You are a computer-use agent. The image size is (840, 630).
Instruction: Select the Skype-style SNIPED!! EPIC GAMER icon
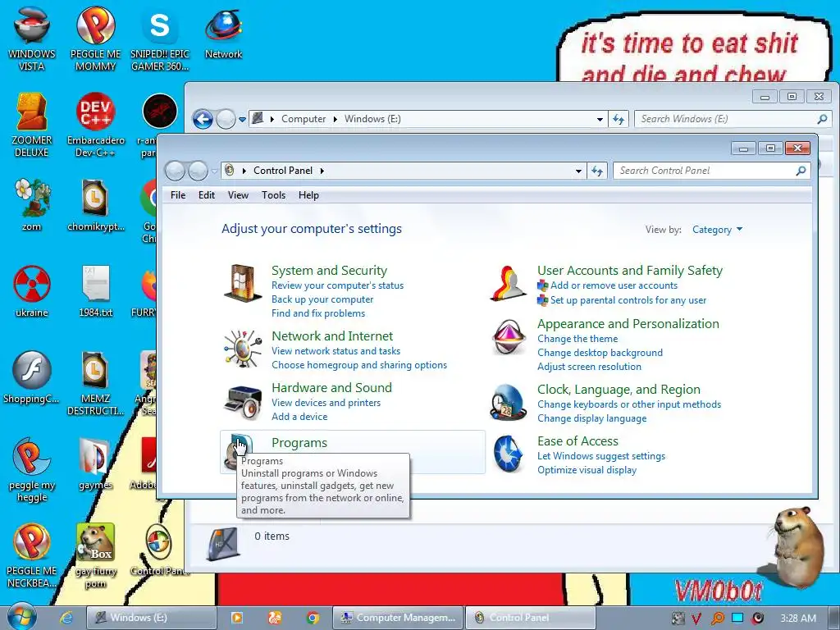[160, 39]
